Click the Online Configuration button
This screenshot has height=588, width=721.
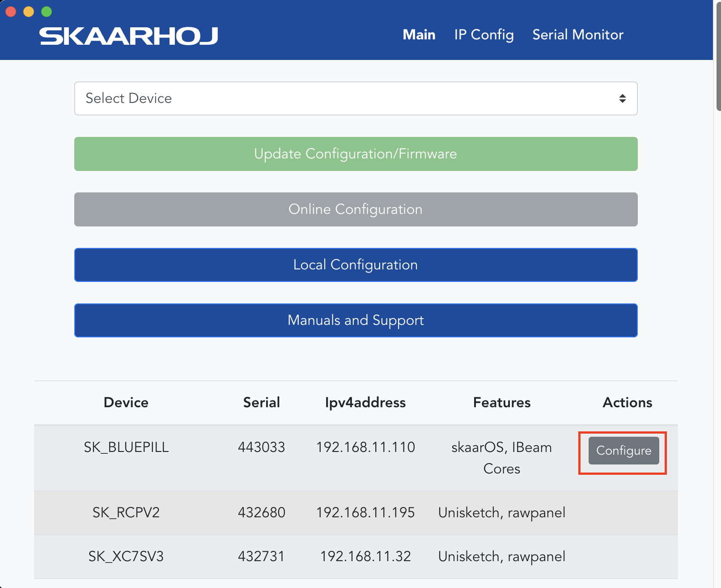pyautogui.click(x=356, y=209)
